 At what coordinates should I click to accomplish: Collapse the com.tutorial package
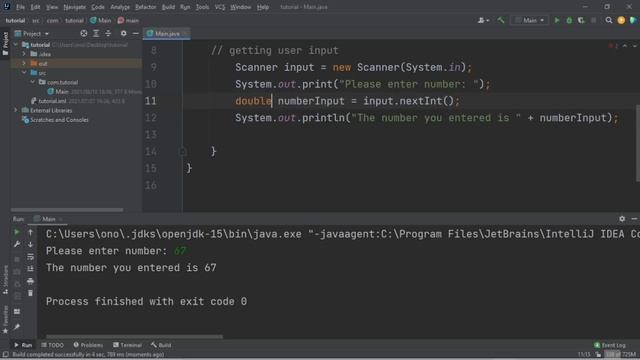coord(33,82)
